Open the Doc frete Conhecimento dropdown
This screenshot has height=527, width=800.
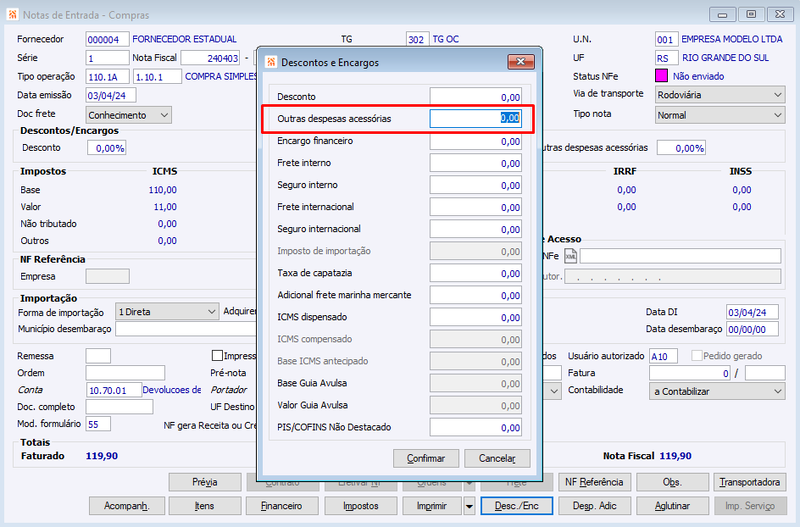(x=129, y=115)
